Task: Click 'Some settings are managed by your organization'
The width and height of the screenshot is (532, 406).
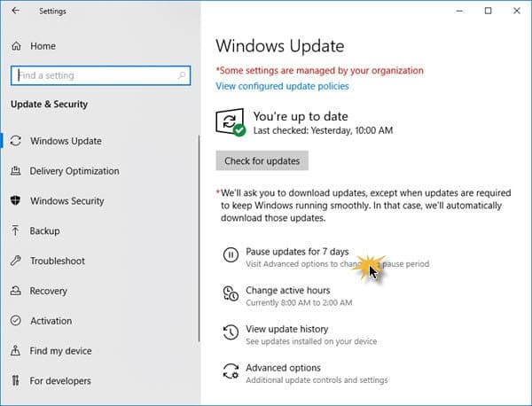Action: click(319, 71)
